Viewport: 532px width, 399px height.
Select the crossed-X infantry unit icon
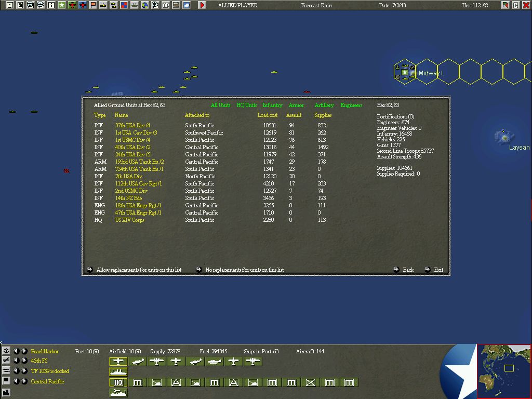pyautogui.click(x=311, y=382)
